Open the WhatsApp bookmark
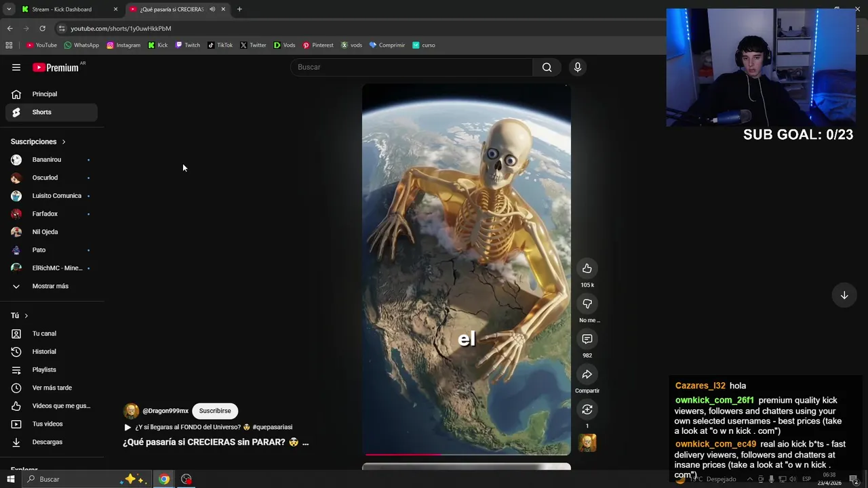Viewport: 868px width, 488px height. coord(81,45)
